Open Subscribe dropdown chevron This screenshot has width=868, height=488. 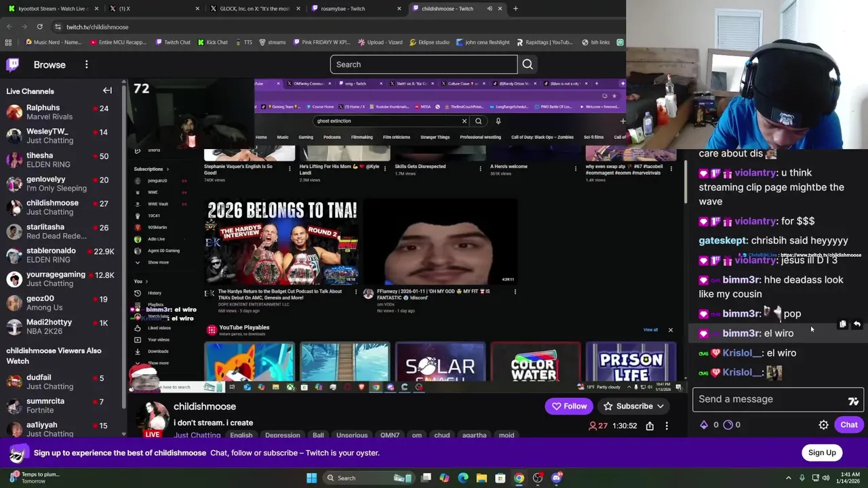(660, 406)
